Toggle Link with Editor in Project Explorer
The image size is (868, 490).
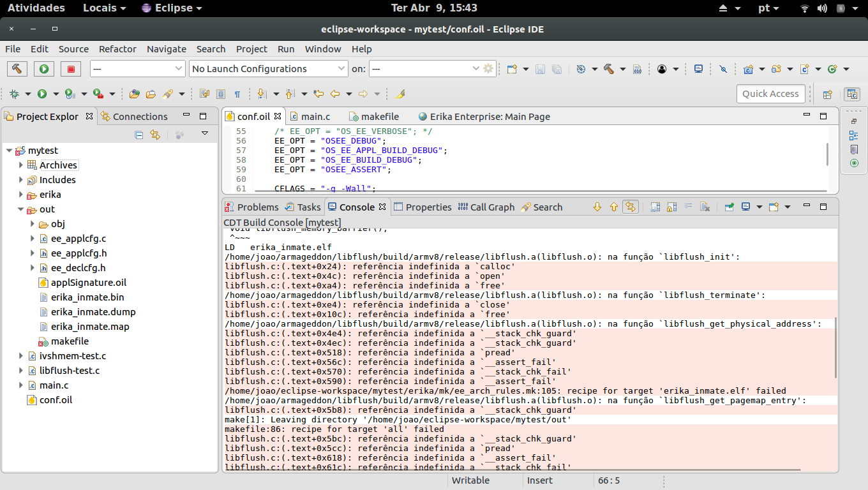click(154, 134)
